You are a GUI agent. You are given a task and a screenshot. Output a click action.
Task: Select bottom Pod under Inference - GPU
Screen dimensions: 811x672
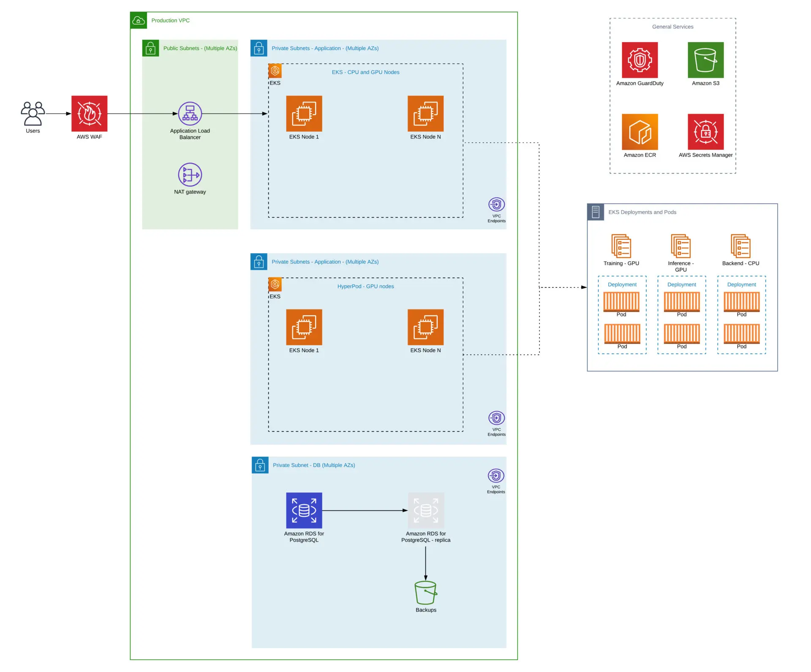(x=682, y=334)
